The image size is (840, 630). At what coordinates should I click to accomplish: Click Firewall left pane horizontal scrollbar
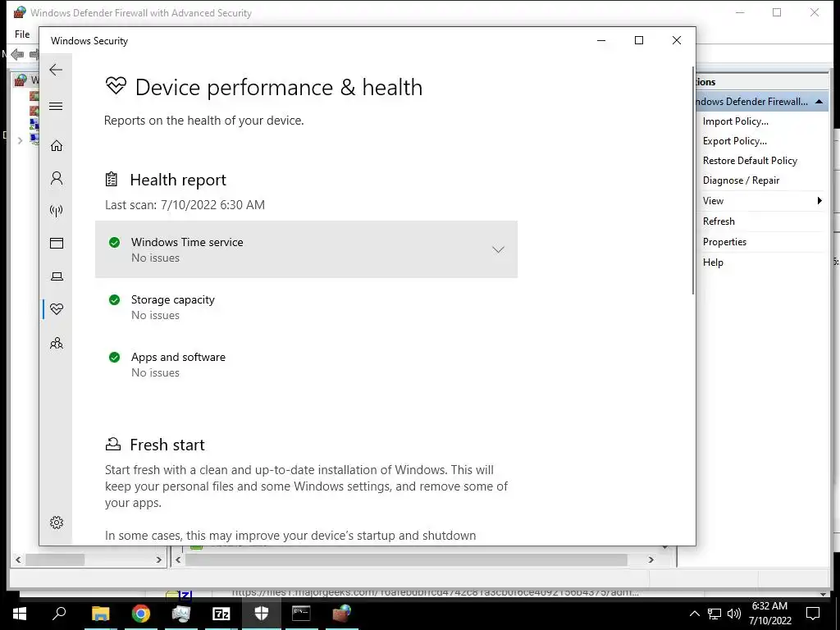click(x=55, y=559)
